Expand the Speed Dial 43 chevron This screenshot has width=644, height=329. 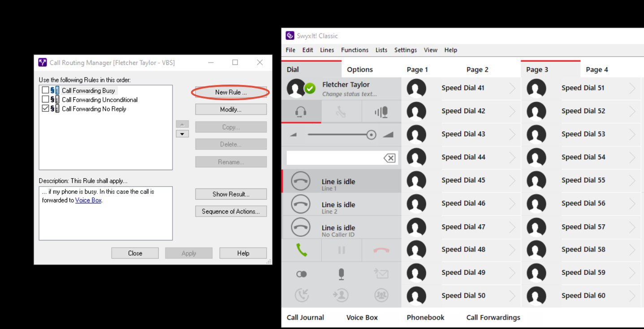512,134
